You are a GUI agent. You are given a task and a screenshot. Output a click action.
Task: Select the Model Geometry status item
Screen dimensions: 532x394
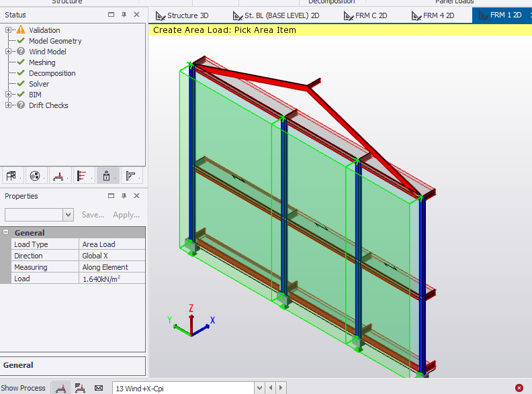(55, 41)
